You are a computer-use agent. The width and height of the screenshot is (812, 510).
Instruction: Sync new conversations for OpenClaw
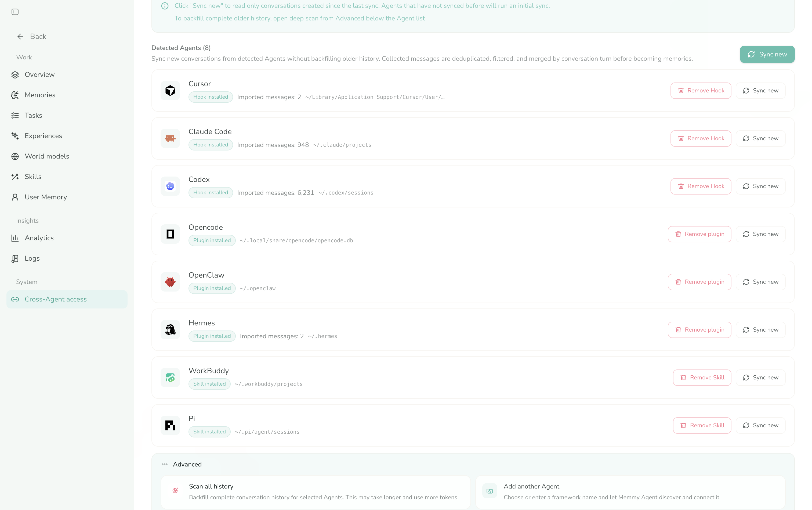(x=760, y=282)
